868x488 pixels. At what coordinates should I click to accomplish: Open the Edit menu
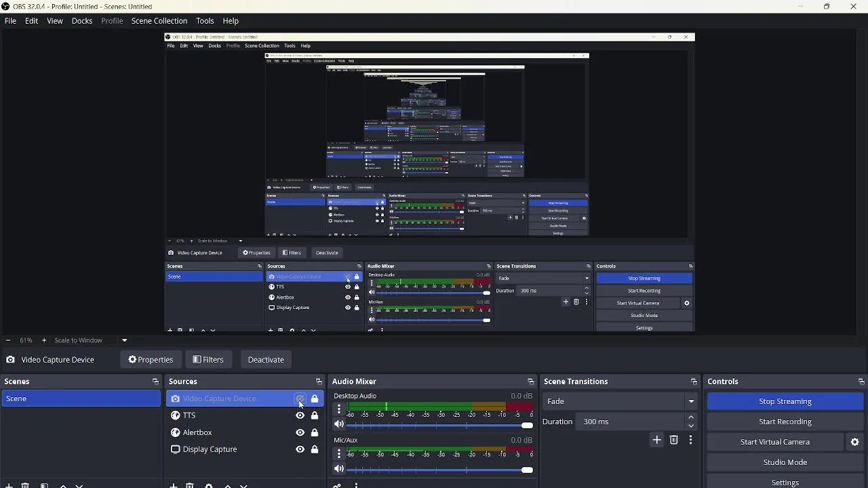[x=31, y=21]
